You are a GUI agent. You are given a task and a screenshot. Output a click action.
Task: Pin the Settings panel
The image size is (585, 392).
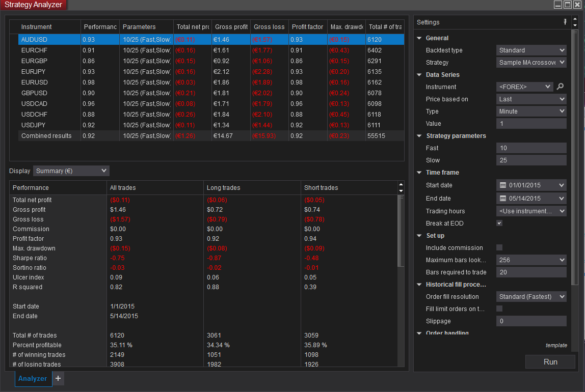point(565,22)
